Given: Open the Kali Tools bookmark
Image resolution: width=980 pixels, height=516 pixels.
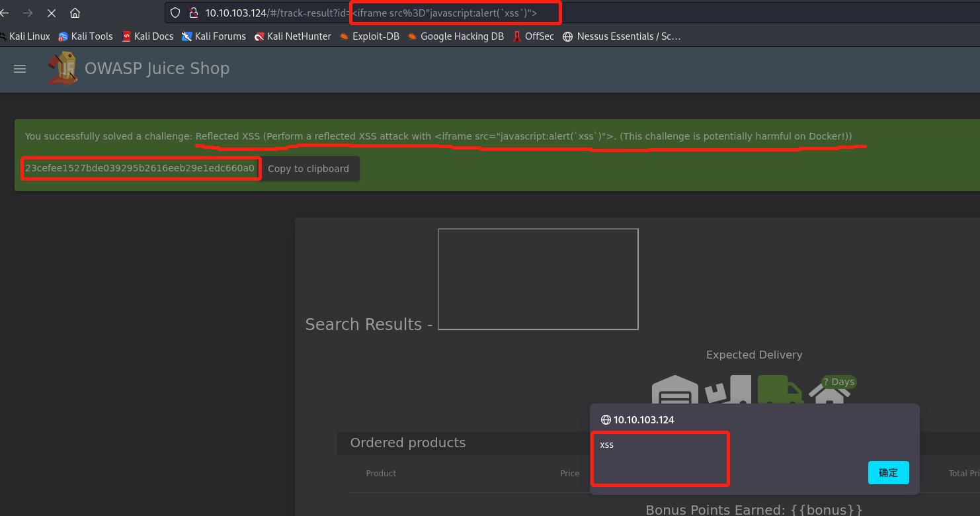Looking at the screenshot, I should point(85,36).
